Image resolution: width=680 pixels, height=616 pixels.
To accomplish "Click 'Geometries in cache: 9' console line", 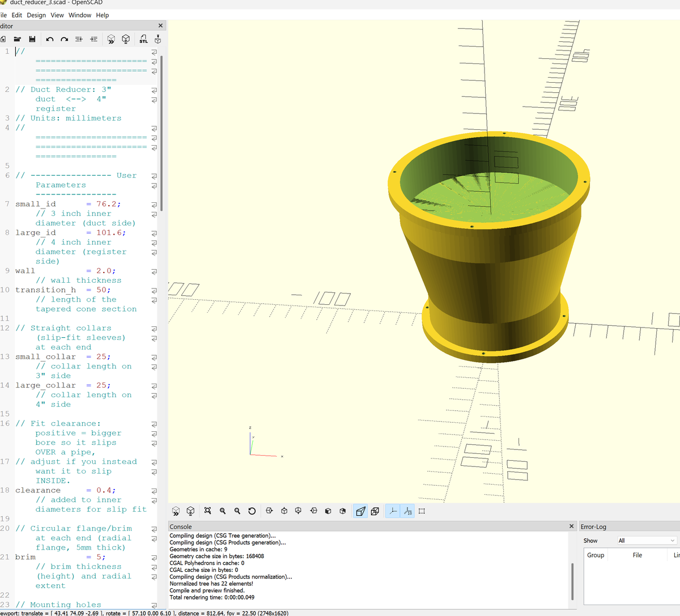I will [198, 549].
